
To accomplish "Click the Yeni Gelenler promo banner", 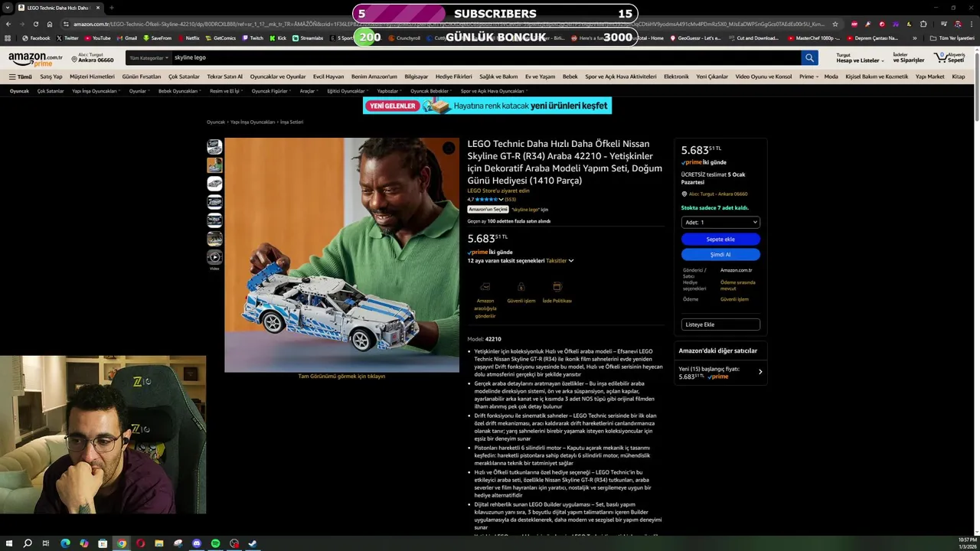I will point(487,106).
